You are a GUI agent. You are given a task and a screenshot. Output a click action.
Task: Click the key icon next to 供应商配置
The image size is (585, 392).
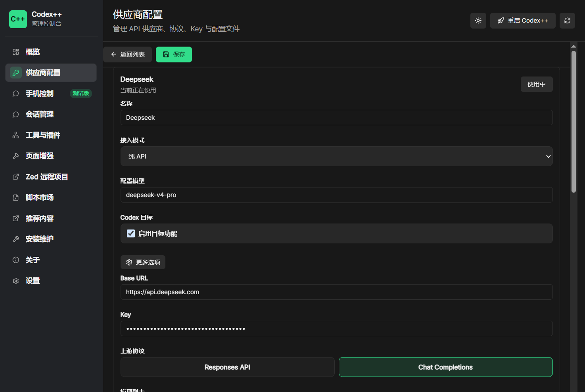pos(16,73)
